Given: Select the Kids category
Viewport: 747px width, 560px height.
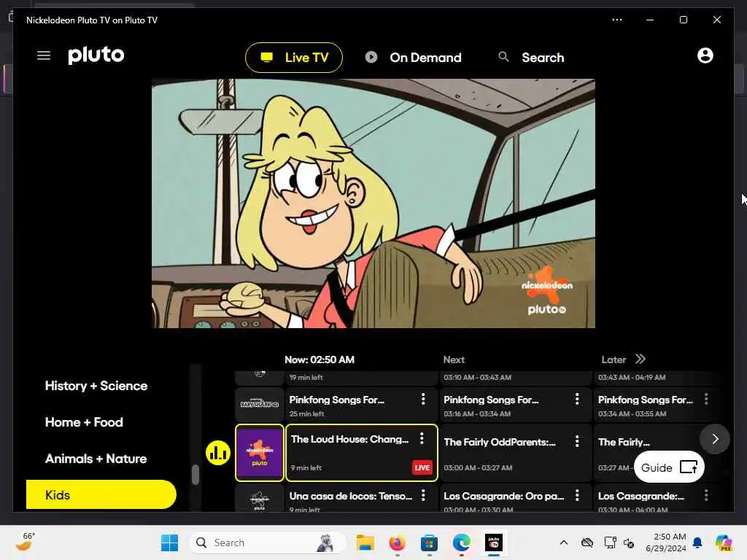Looking at the screenshot, I should tap(101, 495).
